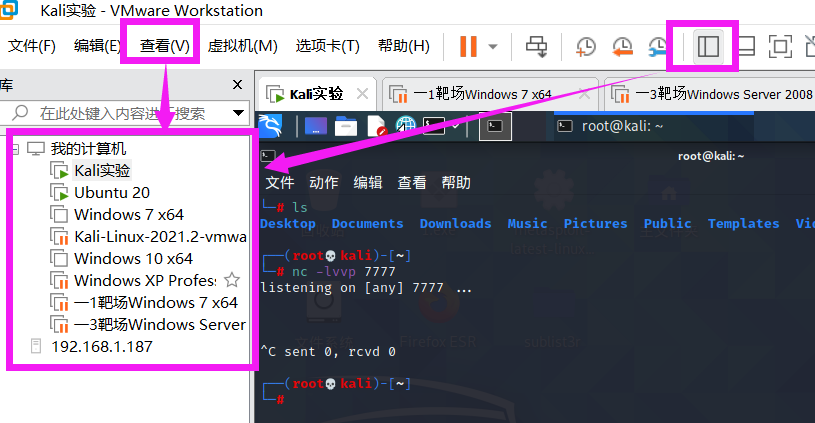Viewport: 815px width, 423px height.
Task: Close the library panel with the X
Action: 238,85
